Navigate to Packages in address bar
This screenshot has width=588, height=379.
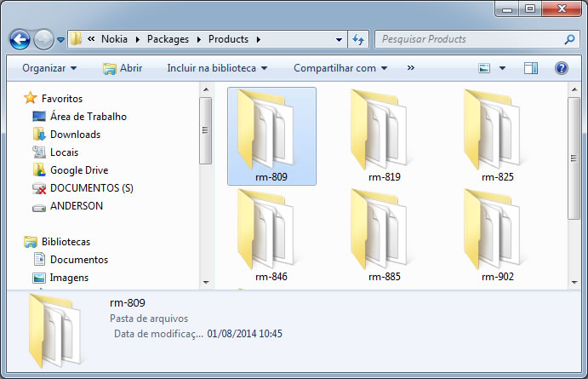click(x=168, y=39)
